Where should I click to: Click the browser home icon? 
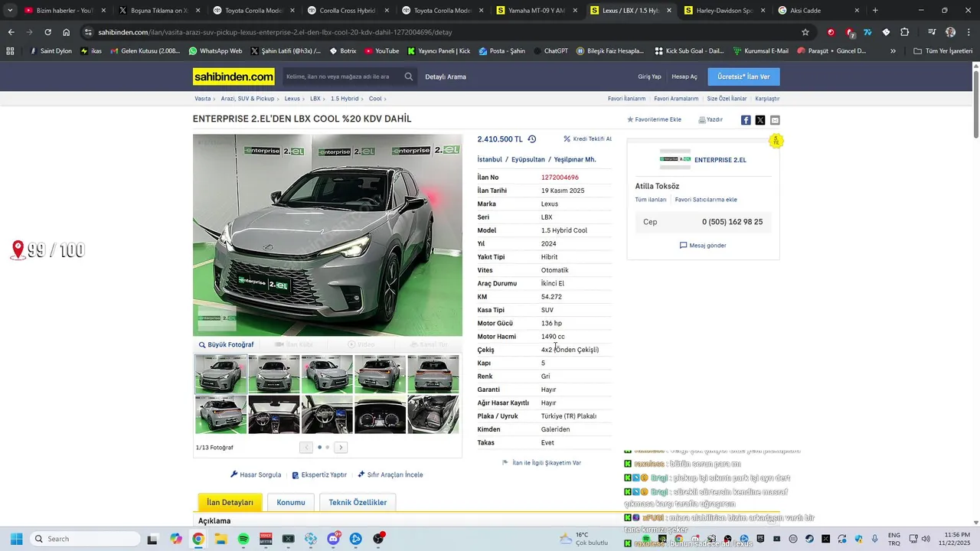(x=67, y=32)
